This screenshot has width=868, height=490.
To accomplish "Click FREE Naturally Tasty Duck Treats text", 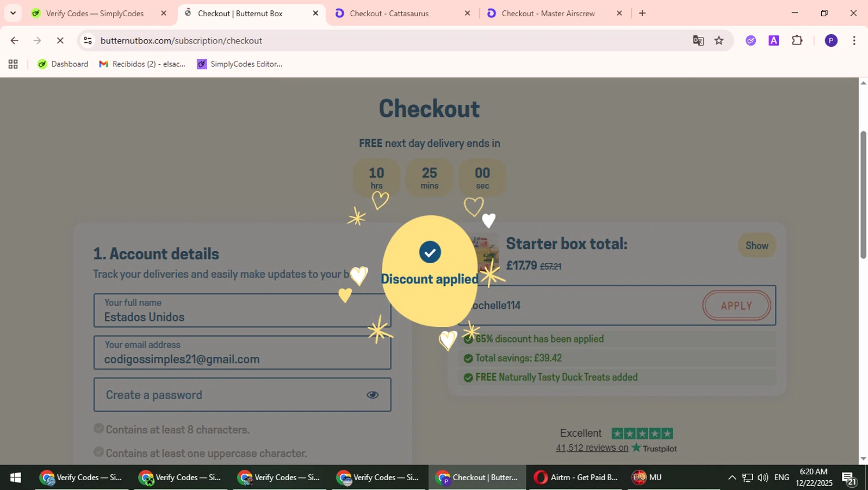I will click(x=556, y=377).
